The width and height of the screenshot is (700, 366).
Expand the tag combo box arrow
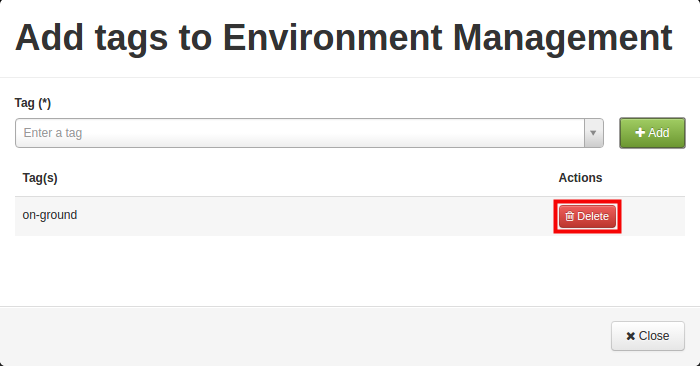pos(593,133)
